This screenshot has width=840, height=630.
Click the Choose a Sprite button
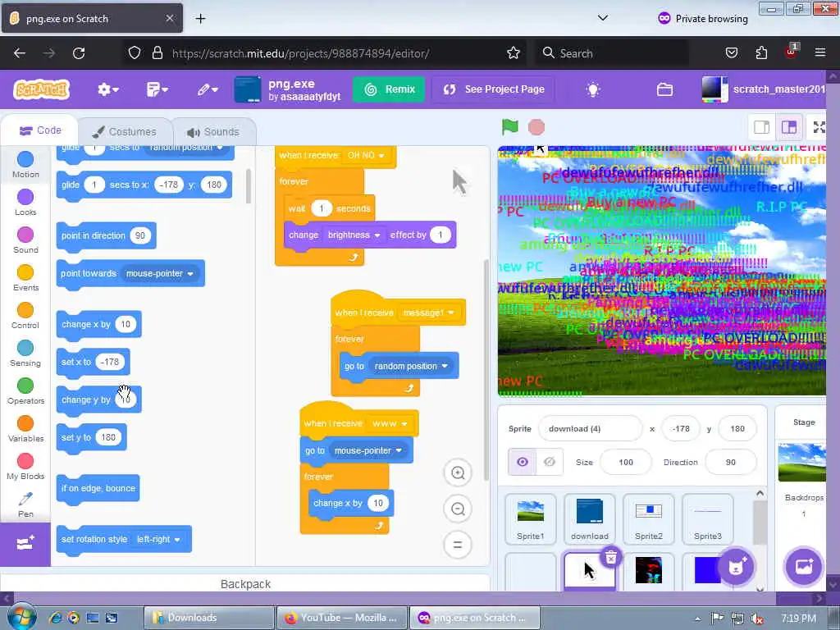(736, 567)
